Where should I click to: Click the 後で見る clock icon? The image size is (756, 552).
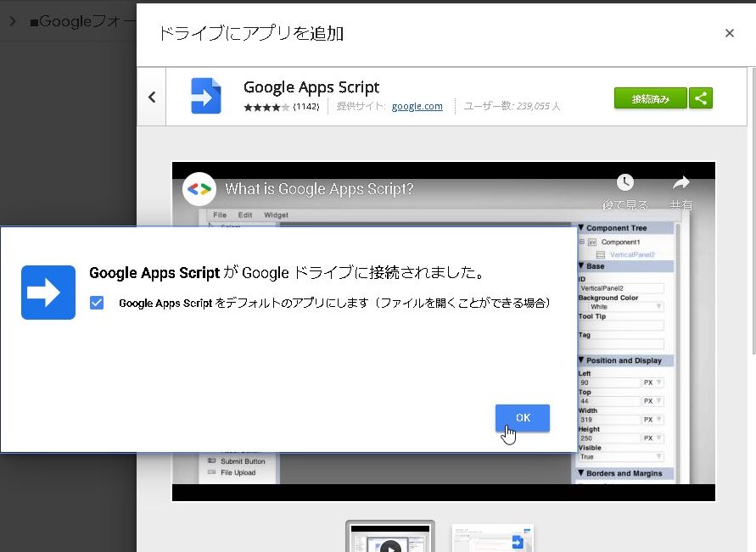click(625, 183)
